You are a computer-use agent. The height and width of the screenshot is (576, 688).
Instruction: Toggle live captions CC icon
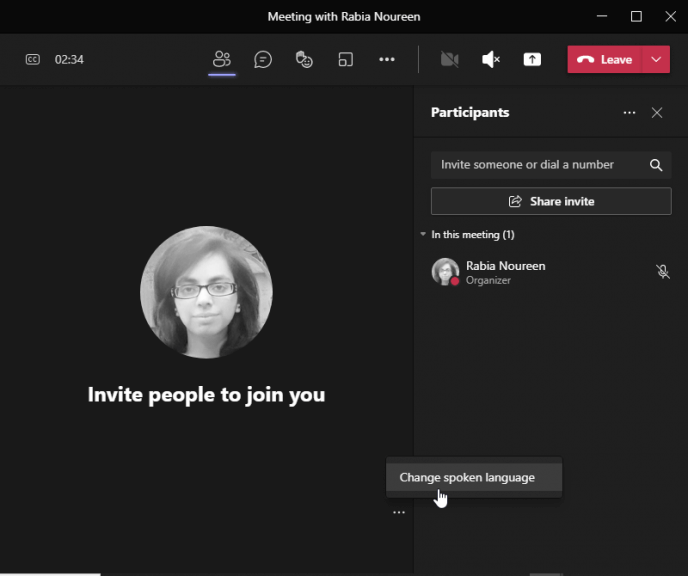(32, 59)
